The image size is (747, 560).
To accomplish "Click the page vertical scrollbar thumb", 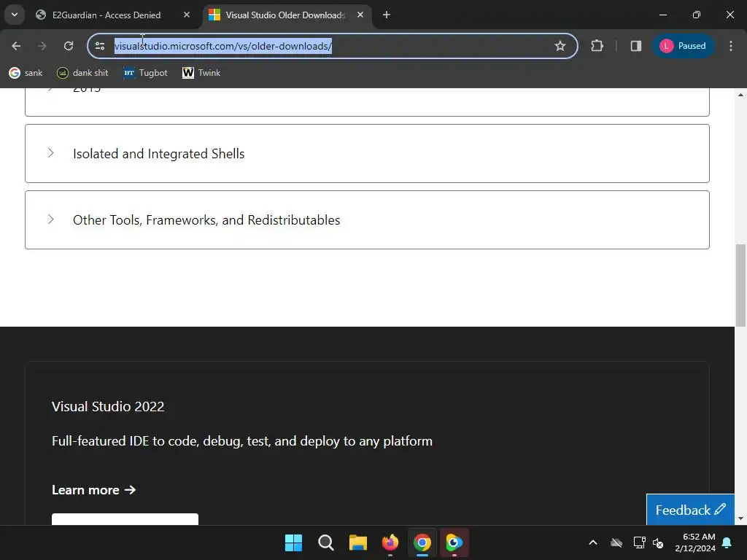I will [x=740, y=285].
